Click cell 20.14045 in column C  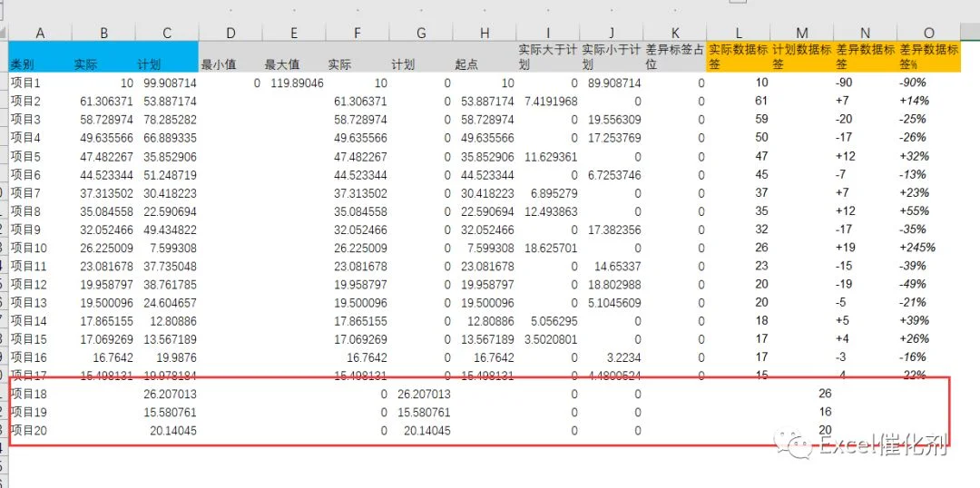(167, 431)
